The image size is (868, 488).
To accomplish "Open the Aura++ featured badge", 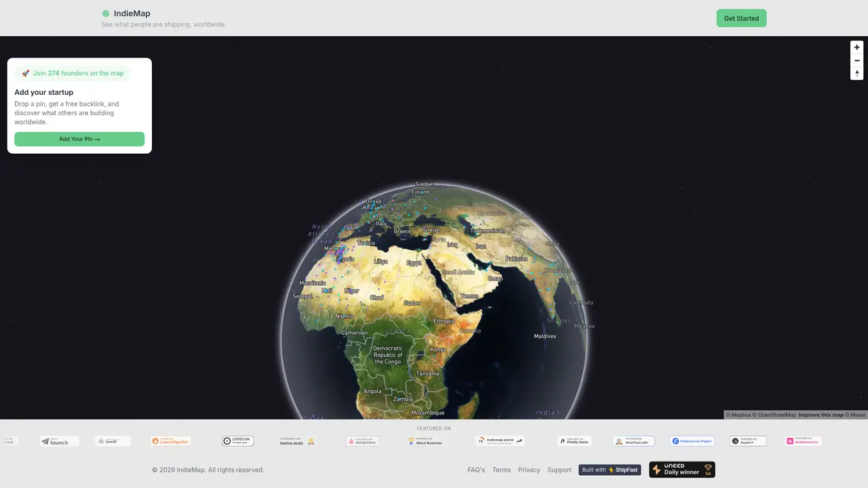I will [x=748, y=441].
